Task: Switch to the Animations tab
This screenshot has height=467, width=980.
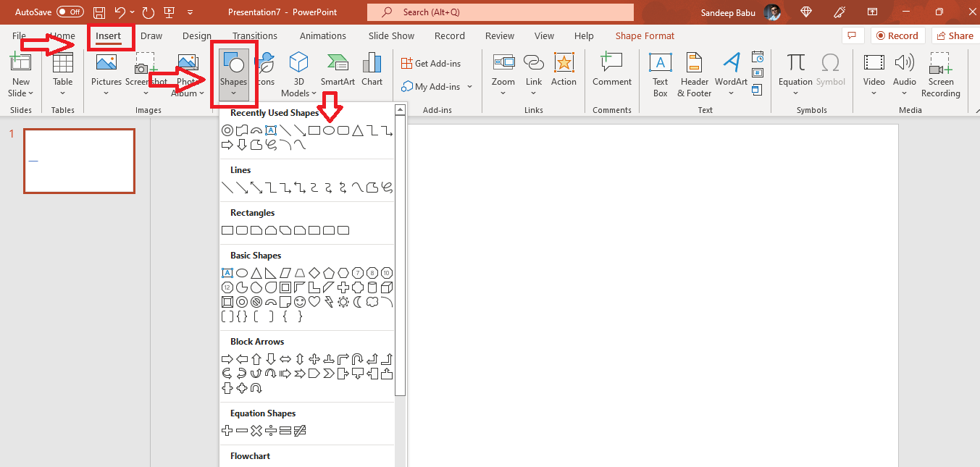Action: 322,35
